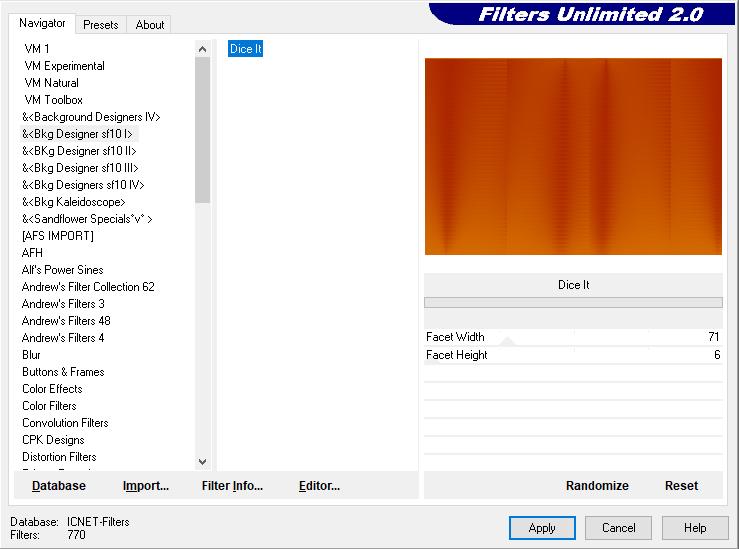The height and width of the screenshot is (549, 739).
Task: Click Randomize to shuffle settings
Action: tap(597, 485)
